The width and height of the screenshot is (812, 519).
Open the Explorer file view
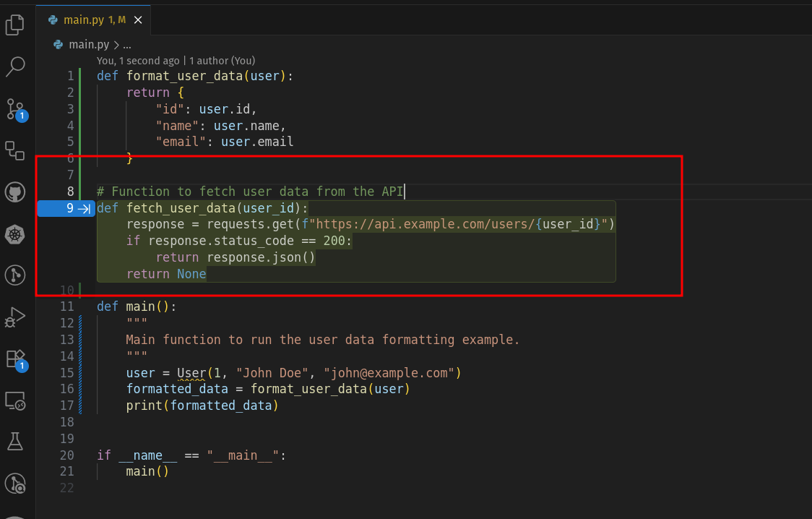coord(15,25)
